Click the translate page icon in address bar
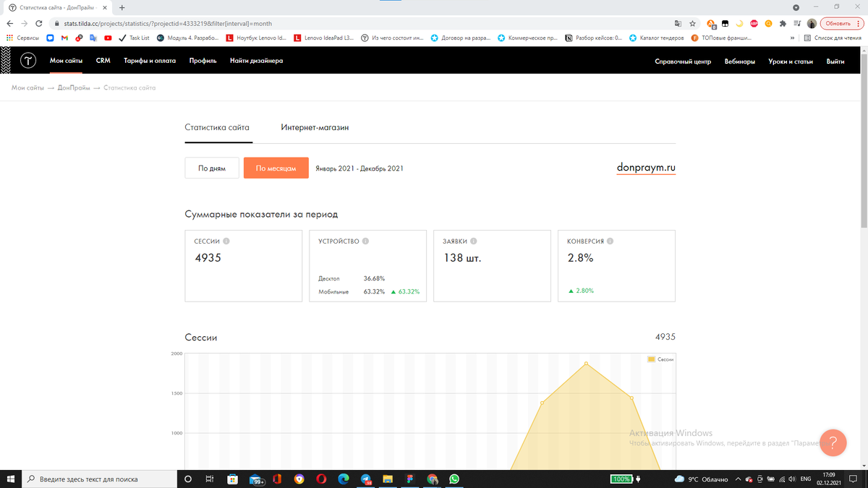 coord(678,23)
